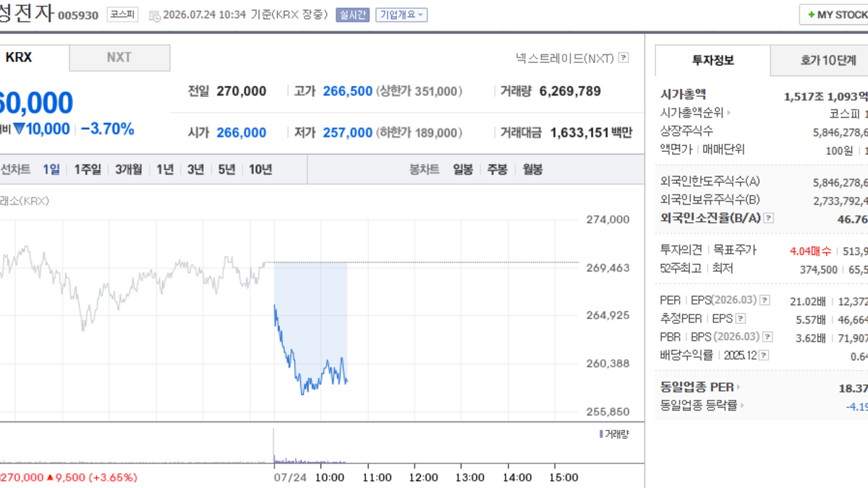Click the help icon beside 외국인소진율(B/A)
Screen dimensions: 868x488
point(768,218)
